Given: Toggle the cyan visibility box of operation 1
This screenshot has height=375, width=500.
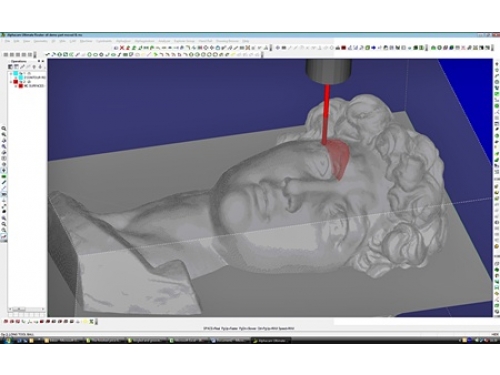Looking at the screenshot, I should 16,73.
